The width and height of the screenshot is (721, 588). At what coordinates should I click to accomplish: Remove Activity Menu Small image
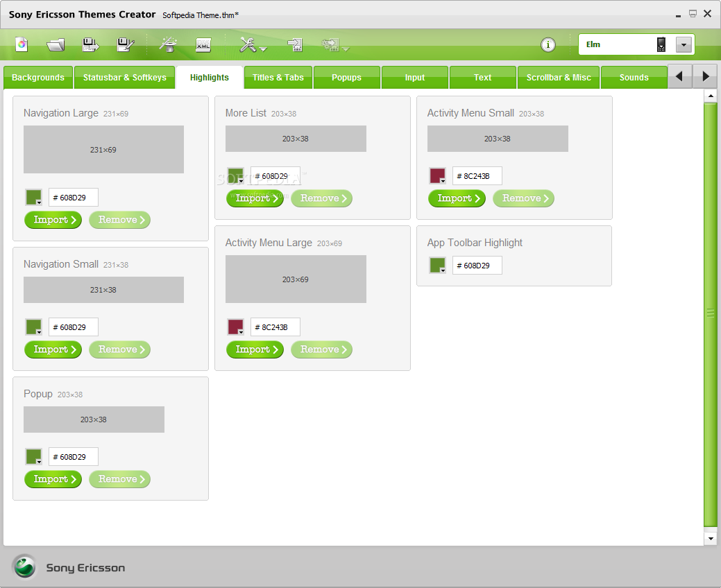pos(523,198)
